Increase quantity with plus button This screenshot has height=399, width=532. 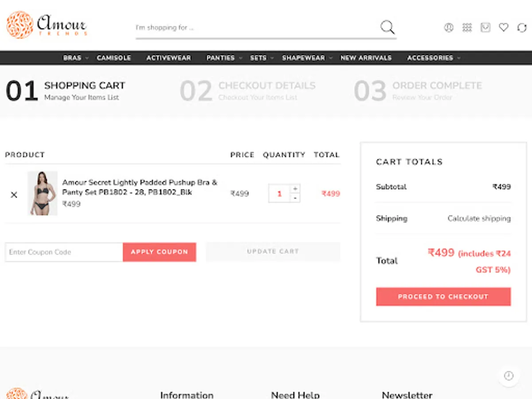point(295,189)
